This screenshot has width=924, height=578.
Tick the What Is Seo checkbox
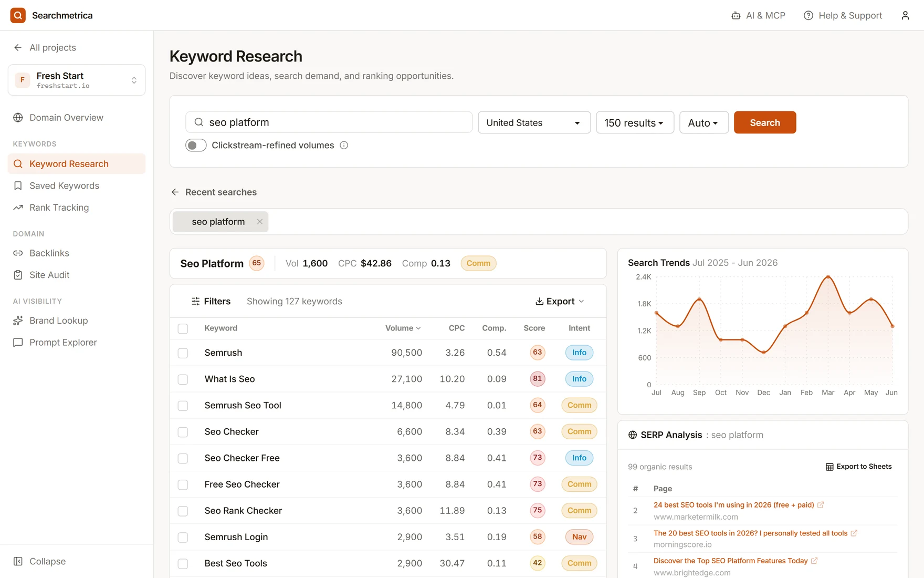point(183,379)
